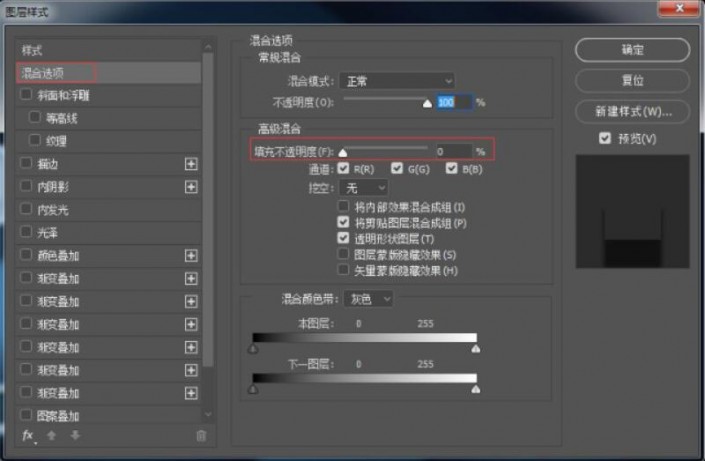Check the 内发光 effect box

26,209
